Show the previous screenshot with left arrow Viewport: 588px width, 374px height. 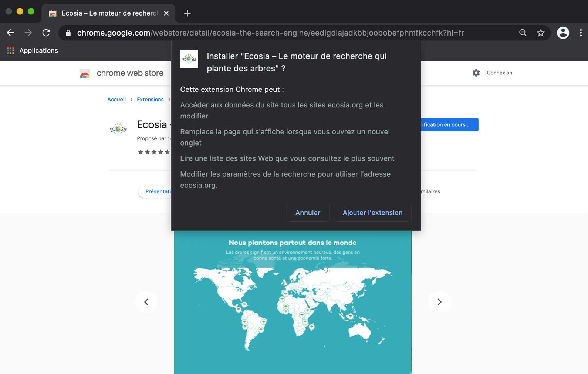click(146, 302)
